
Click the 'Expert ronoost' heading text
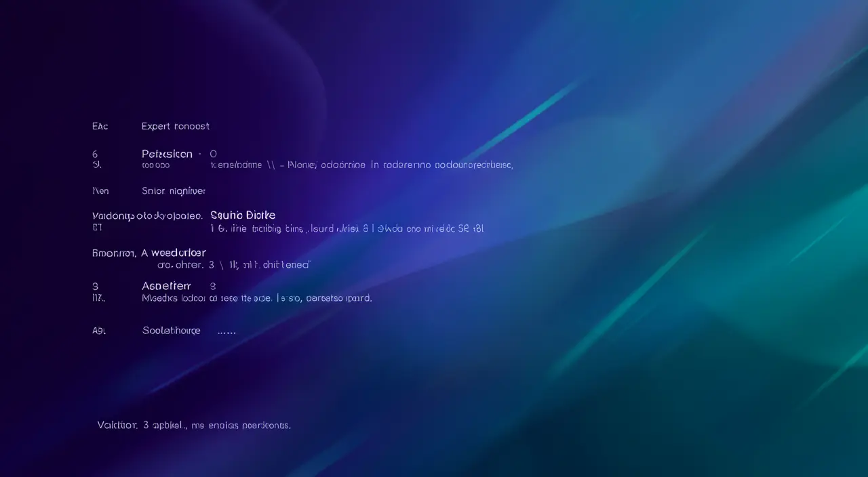[176, 126]
